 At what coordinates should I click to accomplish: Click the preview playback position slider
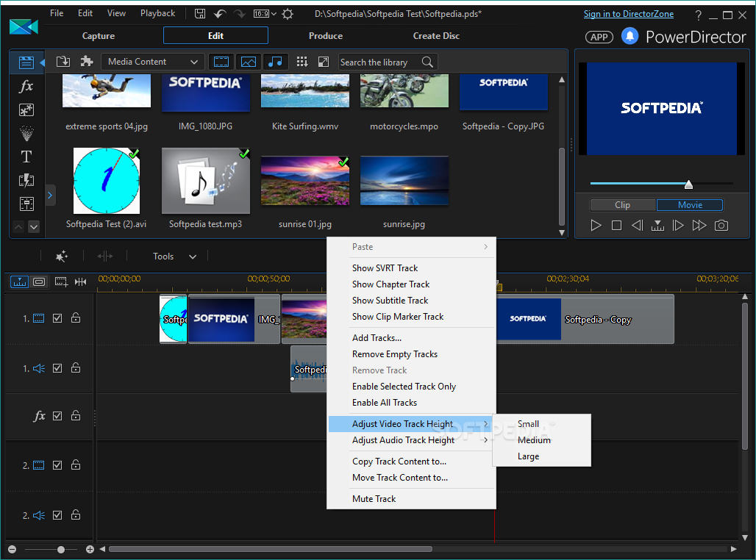click(688, 184)
